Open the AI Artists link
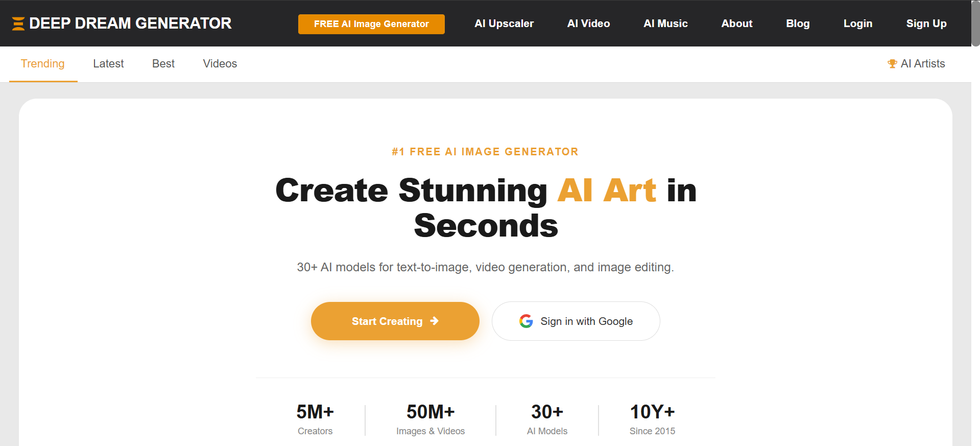Viewport: 980px width, 446px height. [x=922, y=64]
